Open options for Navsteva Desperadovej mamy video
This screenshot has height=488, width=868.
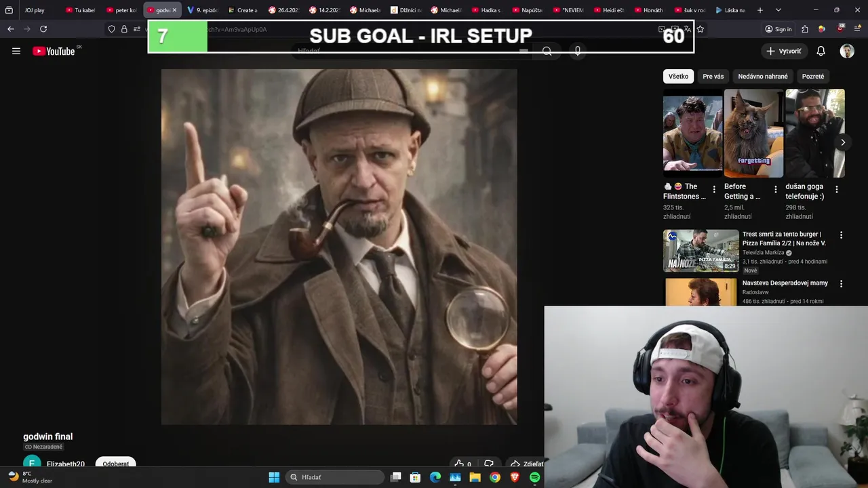click(842, 284)
